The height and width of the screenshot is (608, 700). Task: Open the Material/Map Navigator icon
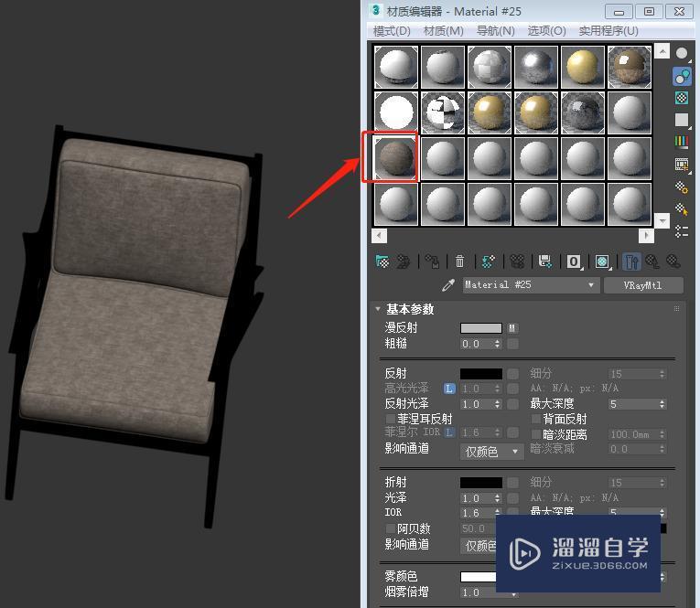click(682, 231)
